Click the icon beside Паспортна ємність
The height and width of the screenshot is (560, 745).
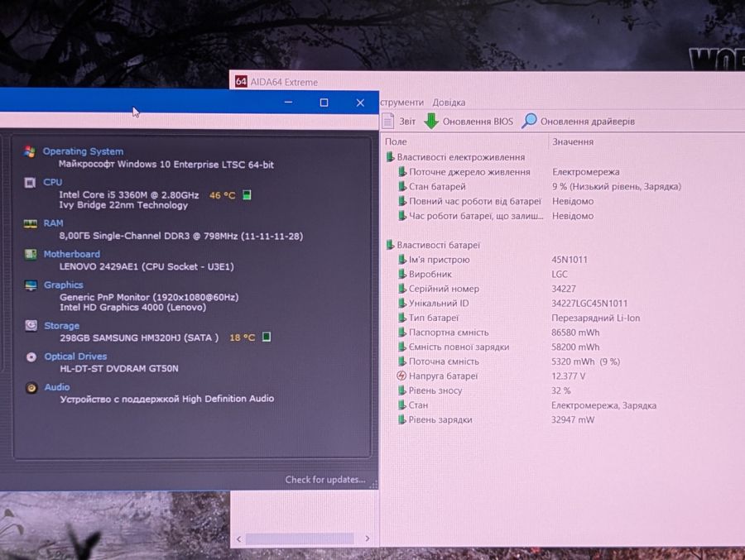[x=402, y=332]
